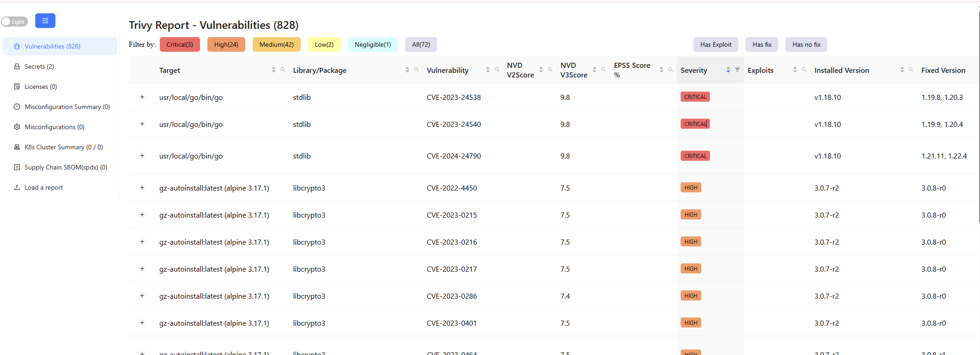Open the Severity column filter icon

[x=737, y=70]
